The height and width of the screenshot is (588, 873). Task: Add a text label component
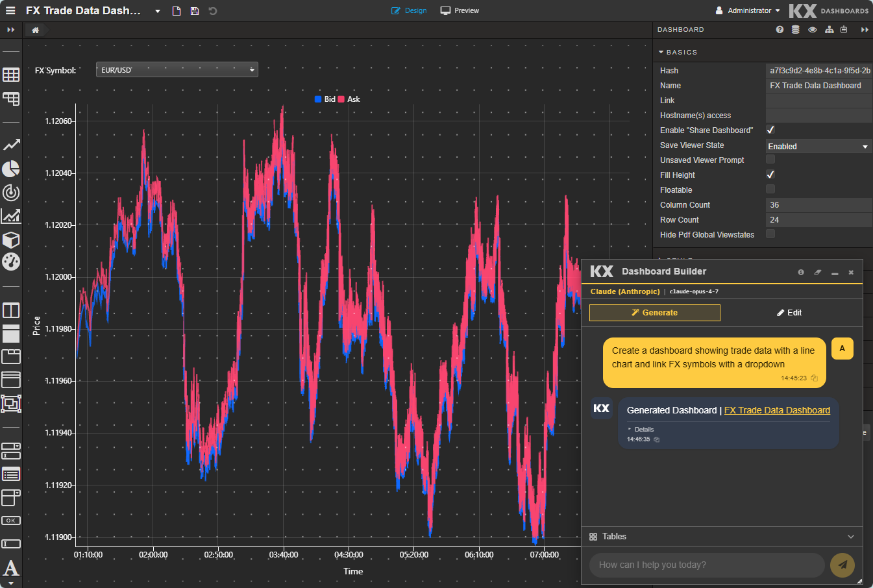(11, 568)
